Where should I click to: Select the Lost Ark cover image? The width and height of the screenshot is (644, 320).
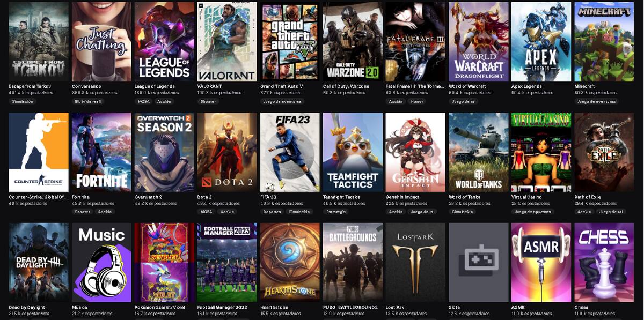[415, 263]
